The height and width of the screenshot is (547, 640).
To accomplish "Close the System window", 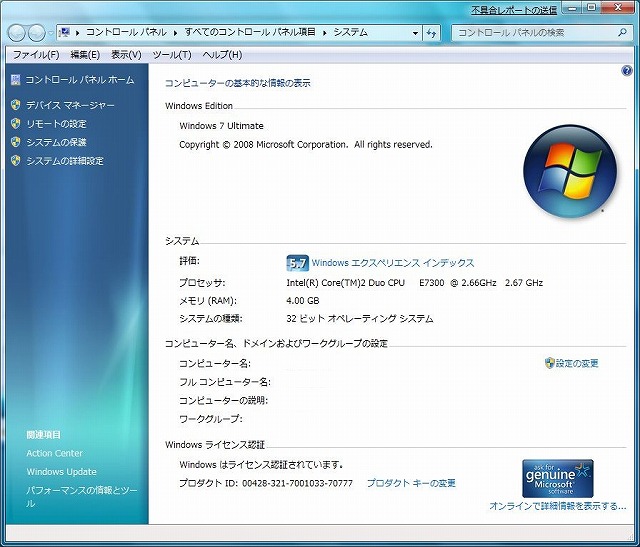I will click(x=617, y=9).
